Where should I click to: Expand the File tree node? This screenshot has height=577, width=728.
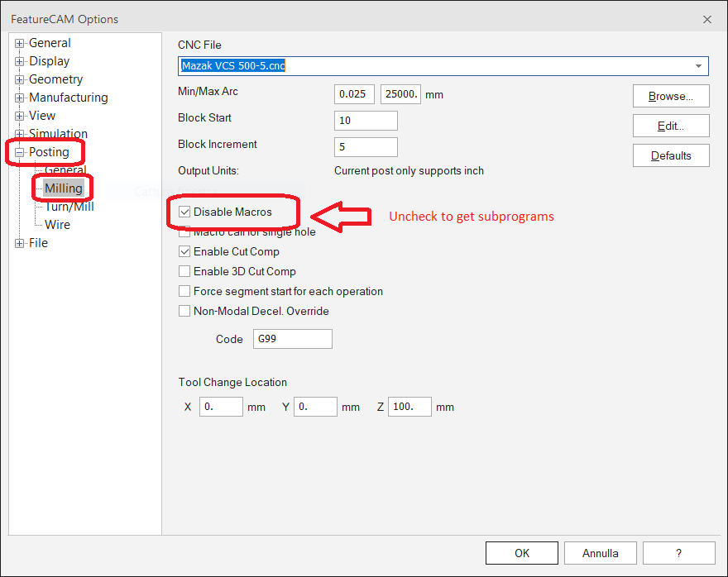pyautogui.click(x=18, y=242)
